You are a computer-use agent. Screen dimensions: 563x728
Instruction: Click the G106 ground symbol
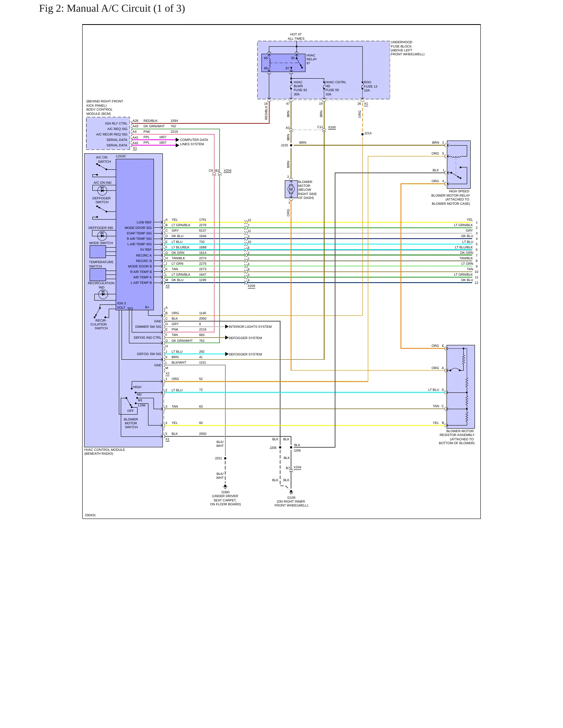coord(291,492)
